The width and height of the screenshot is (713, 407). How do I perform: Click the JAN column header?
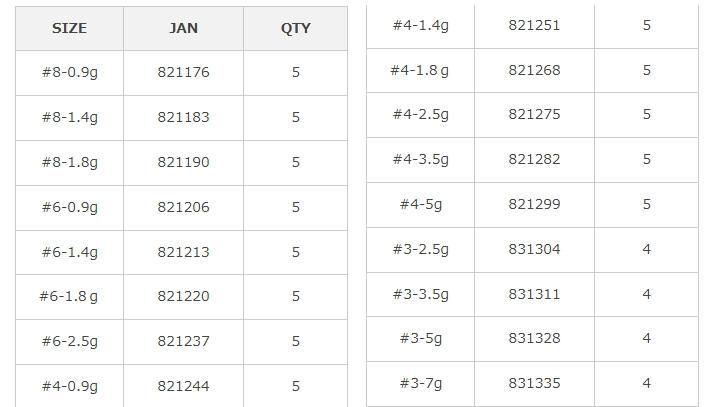(x=183, y=28)
